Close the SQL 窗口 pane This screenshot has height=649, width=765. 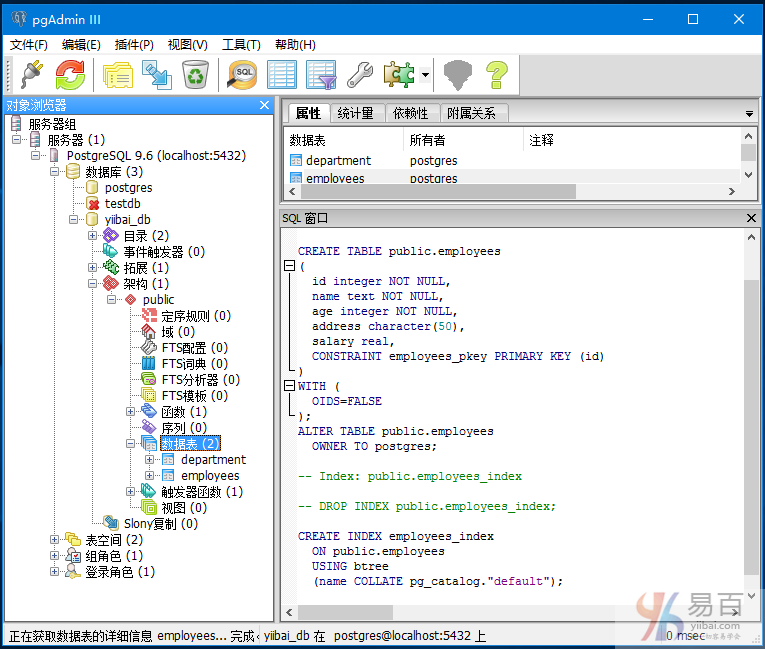tap(751, 218)
